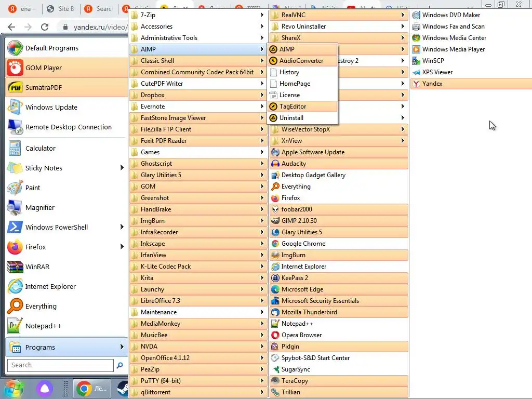Image resolution: width=532 pixels, height=399 pixels.
Task: Open the Maintenance folder
Action: [x=198, y=312]
